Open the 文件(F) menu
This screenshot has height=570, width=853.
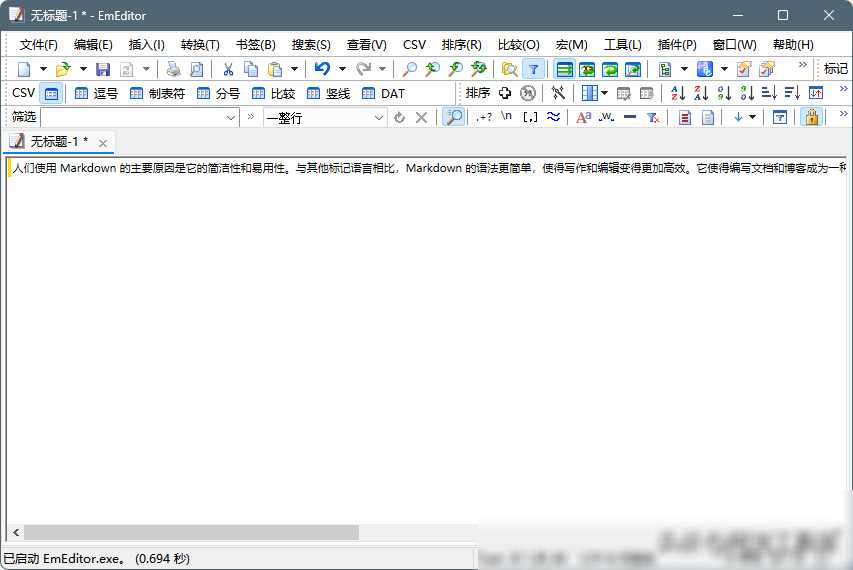coord(39,45)
